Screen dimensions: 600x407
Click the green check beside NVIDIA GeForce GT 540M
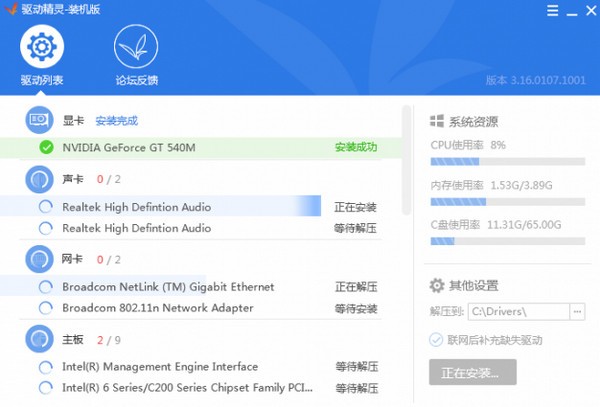point(46,147)
